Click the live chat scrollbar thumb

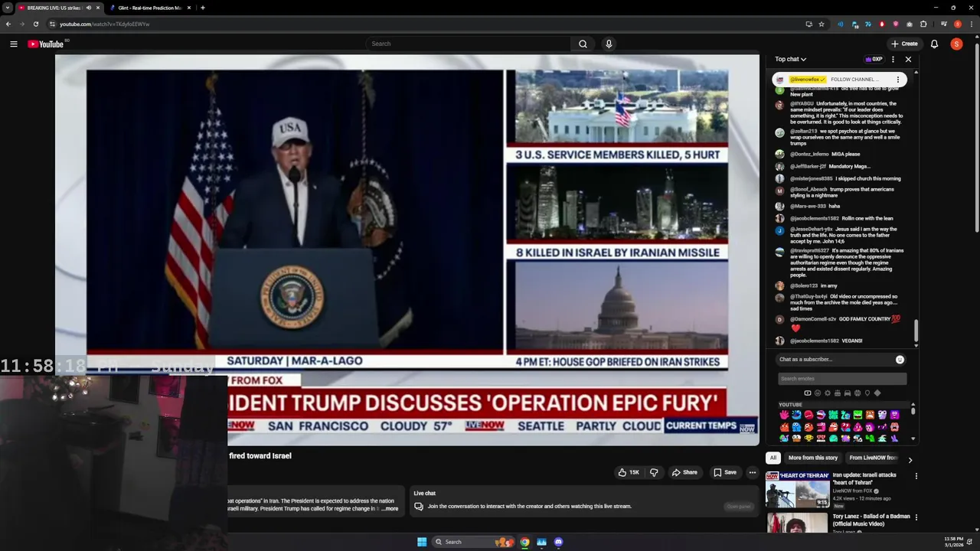pyautogui.click(x=916, y=331)
